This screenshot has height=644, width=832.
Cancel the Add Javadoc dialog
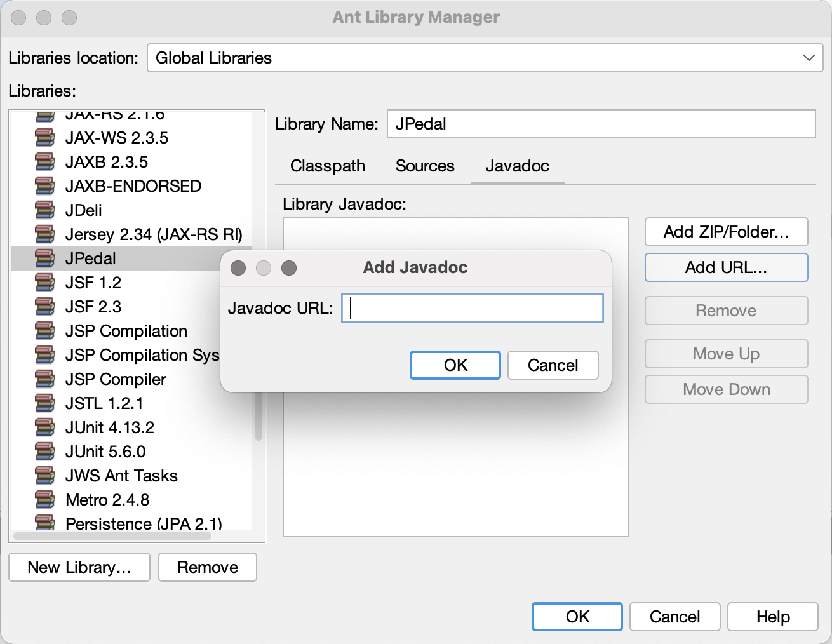[553, 365]
